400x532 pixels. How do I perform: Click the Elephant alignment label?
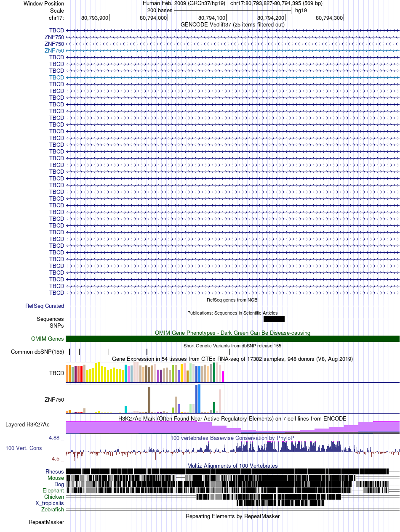point(53,490)
